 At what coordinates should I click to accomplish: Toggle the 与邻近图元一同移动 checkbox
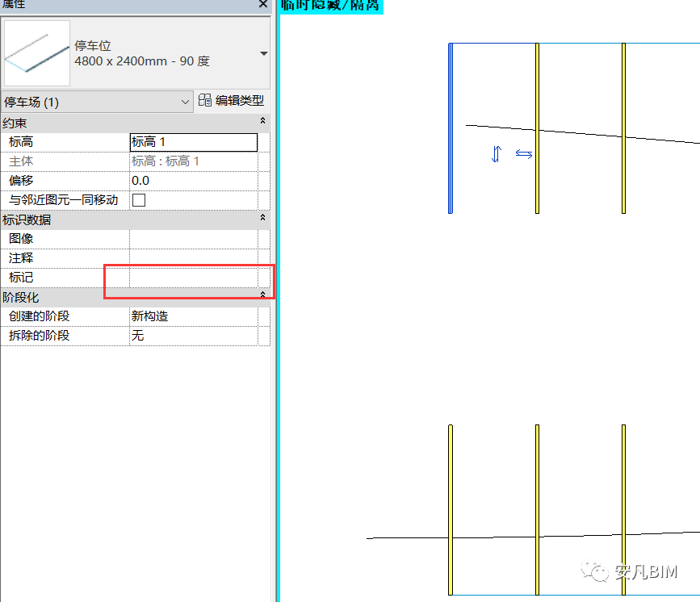pyautogui.click(x=139, y=200)
